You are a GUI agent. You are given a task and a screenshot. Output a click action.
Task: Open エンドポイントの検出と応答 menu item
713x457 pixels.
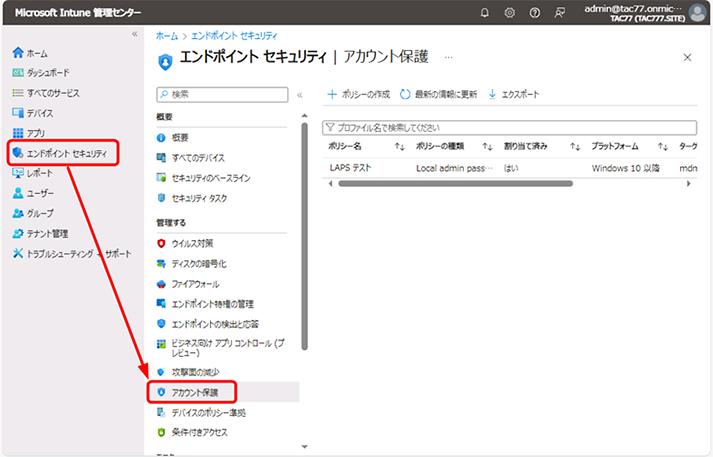point(215,324)
